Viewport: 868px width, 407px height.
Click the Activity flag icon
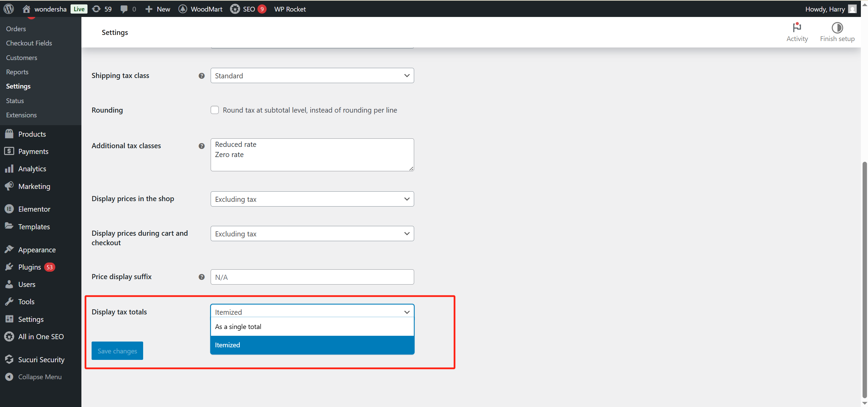[x=797, y=28]
